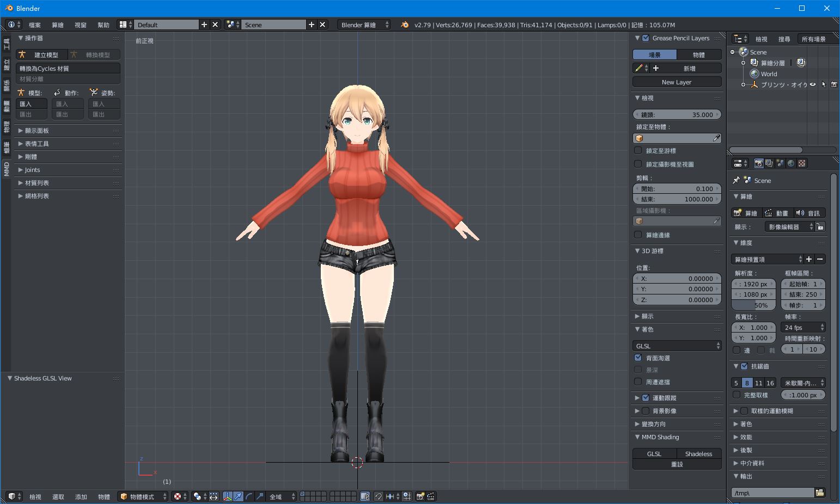Click the 匯入 button under 模型
Viewport: 840px width, 504px height.
(x=32, y=104)
